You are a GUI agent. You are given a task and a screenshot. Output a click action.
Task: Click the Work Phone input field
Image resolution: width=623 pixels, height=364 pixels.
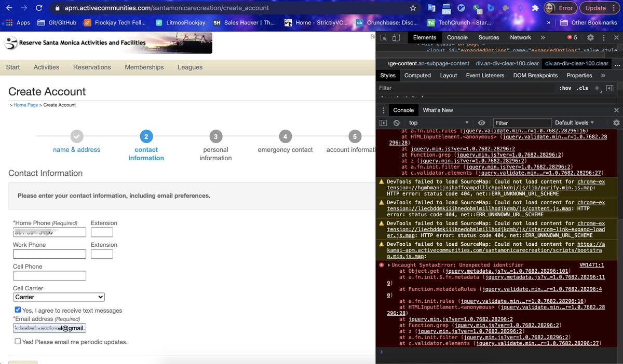(49, 254)
